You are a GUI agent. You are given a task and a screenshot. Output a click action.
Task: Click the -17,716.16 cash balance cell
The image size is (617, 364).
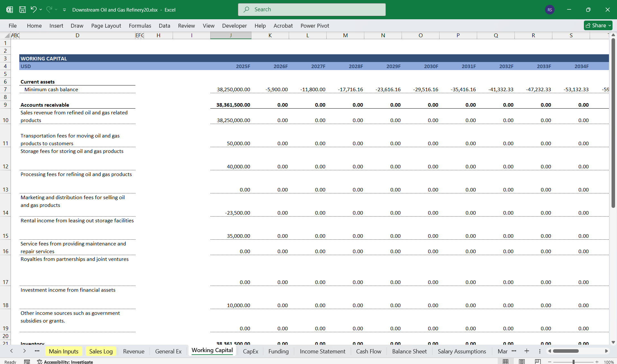point(345,89)
